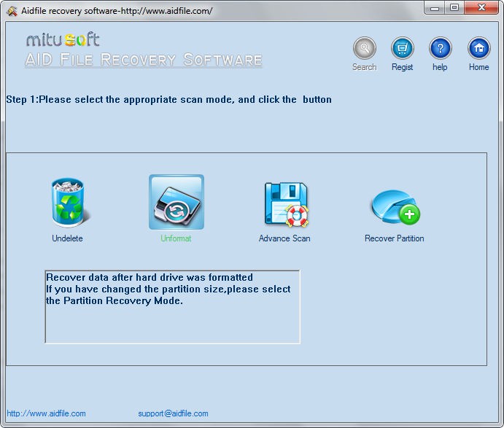The width and height of the screenshot is (504, 428).
Task: Click the Search label text
Action: click(364, 67)
